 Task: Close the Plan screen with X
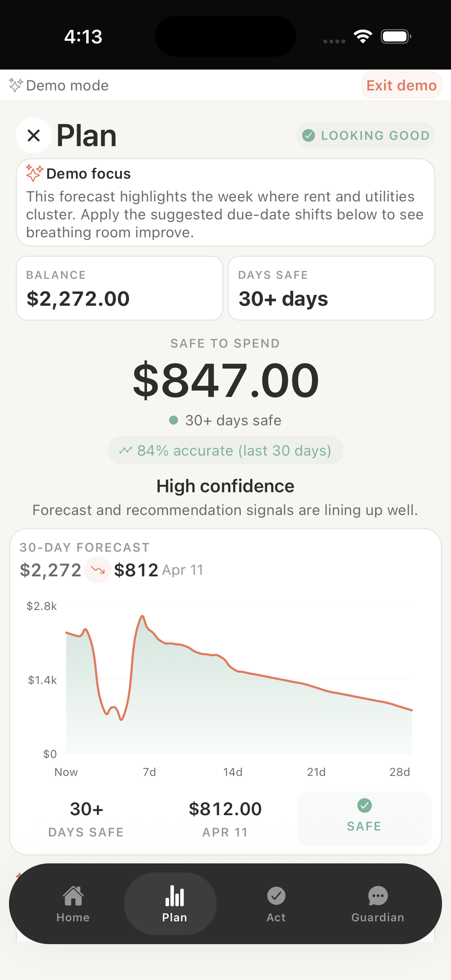click(34, 135)
